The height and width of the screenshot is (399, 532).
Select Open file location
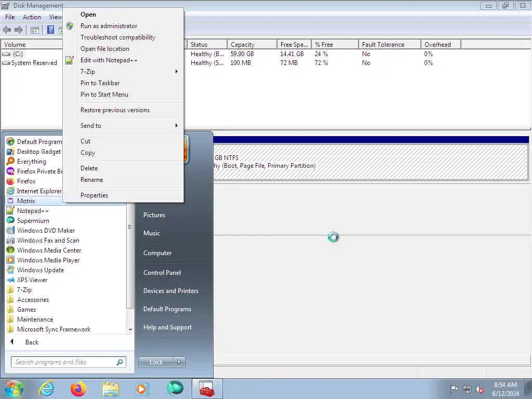point(124,48)
